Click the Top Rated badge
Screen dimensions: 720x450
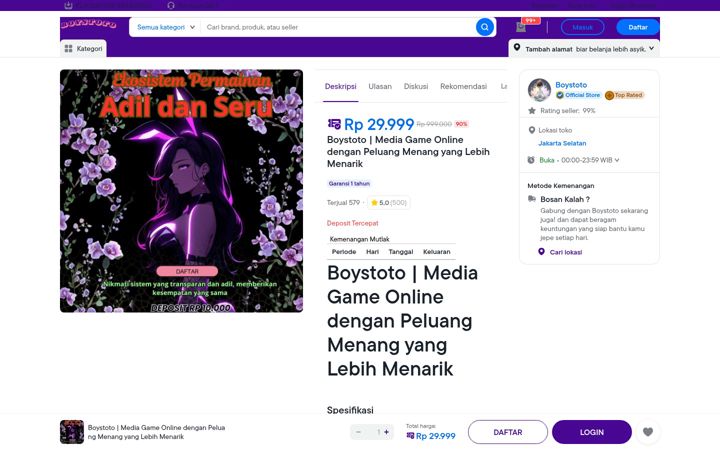click(x=624, y=95)
